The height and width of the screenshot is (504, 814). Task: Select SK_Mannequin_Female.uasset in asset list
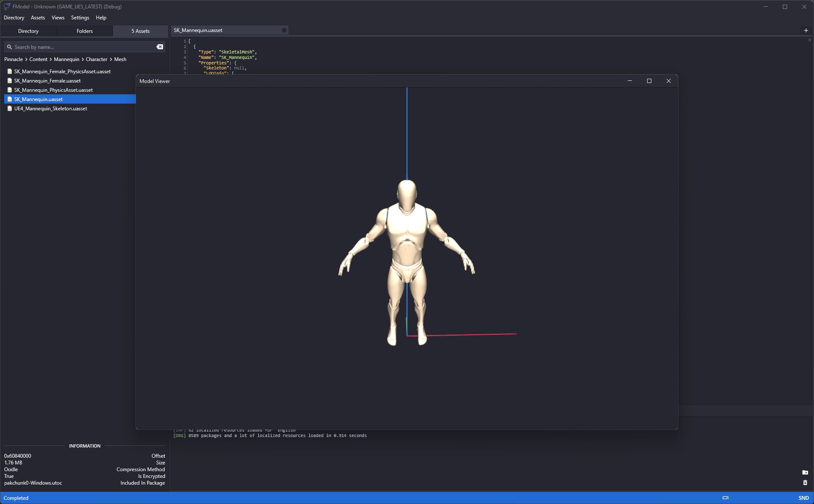pyautogui.click(x=47, y=81)
